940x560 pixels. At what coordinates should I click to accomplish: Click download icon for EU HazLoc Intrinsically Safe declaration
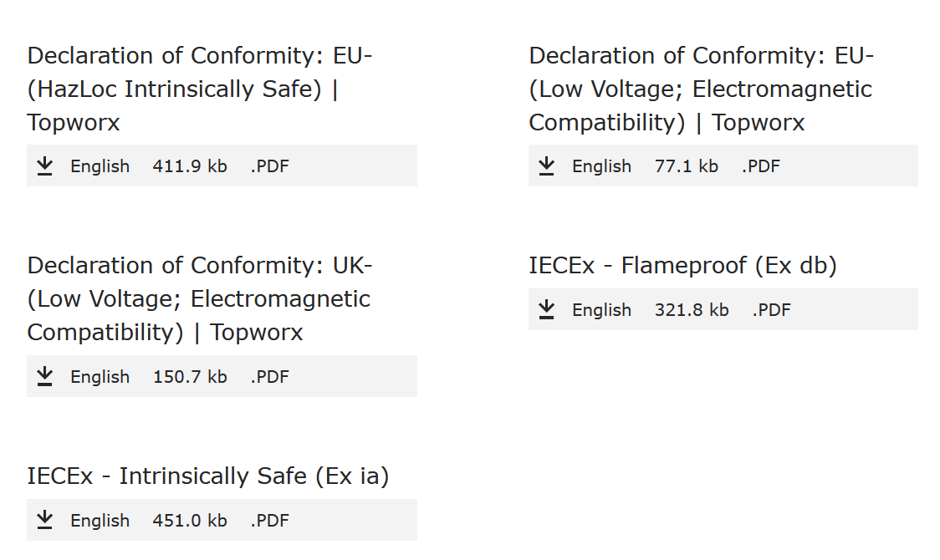(45, 166)
